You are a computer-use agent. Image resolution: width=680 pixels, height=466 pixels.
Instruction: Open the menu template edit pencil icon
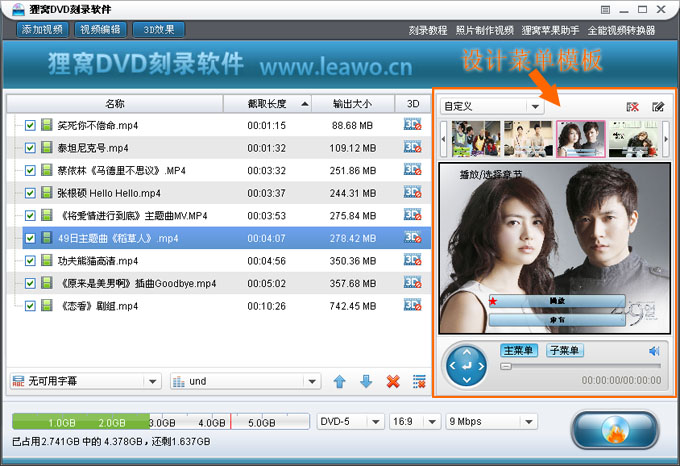pyautogui.click(x=658, y=106)
